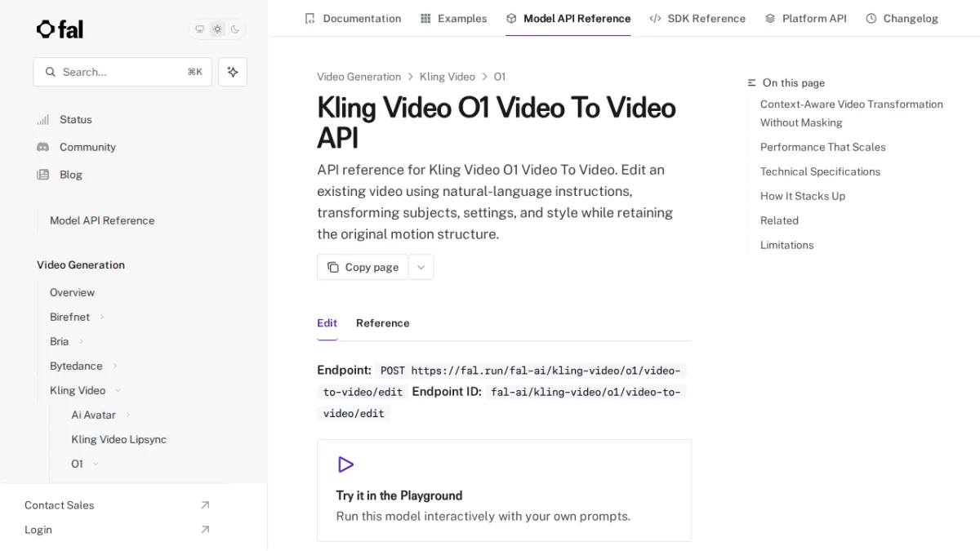Screen dimensions: 980x551
Task: Click the SDK Reference code icon
Action: pos(655,18)
